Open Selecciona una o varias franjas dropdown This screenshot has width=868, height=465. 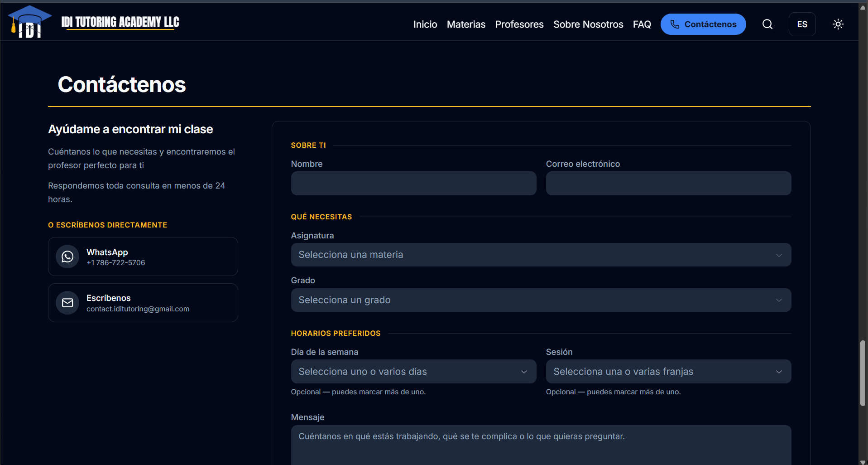pyautogui.click(x=668, y=371)
